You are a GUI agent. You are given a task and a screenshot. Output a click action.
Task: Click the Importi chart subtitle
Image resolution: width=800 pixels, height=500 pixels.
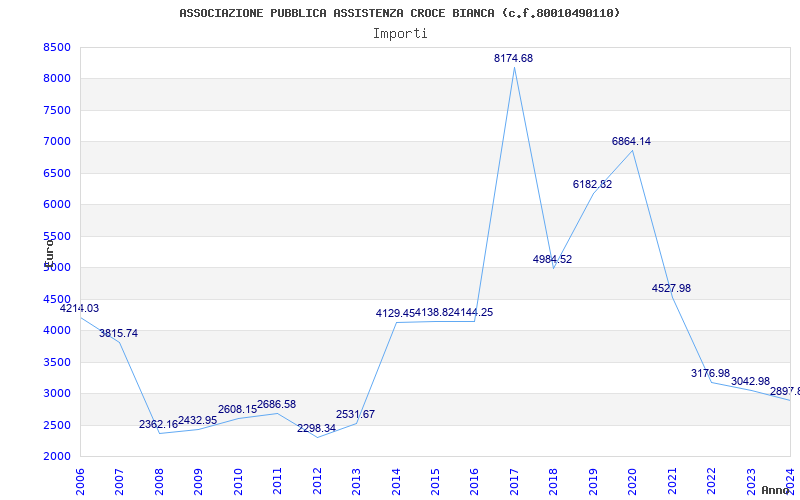(x=400, y=34)
